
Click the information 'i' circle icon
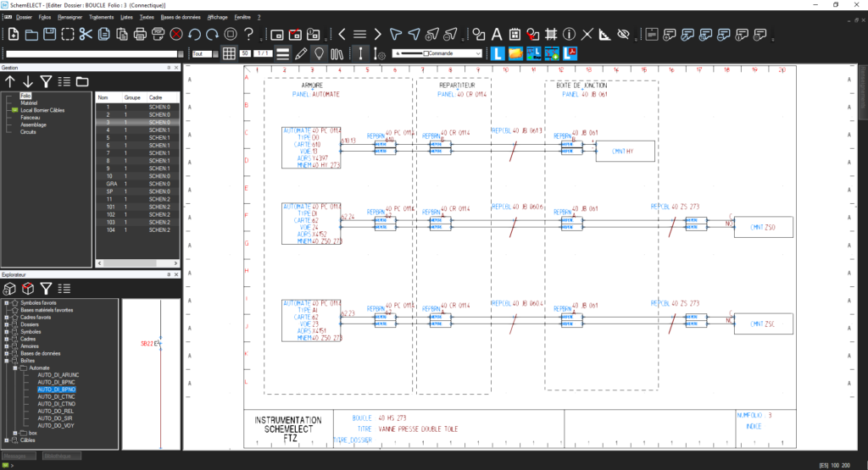(569, 35)
